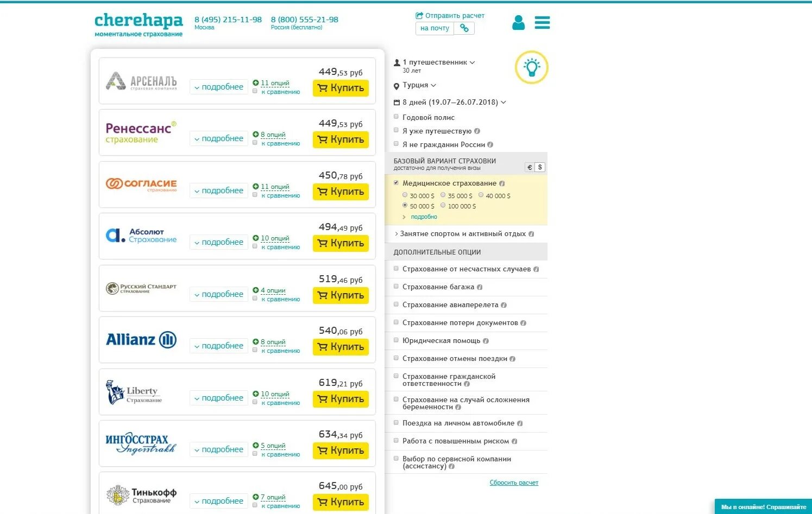The width and height of the screenshot is (812, 514).
Task: Expand подробнее for Арсеналъ offer
Action: (x=219, y=87)
